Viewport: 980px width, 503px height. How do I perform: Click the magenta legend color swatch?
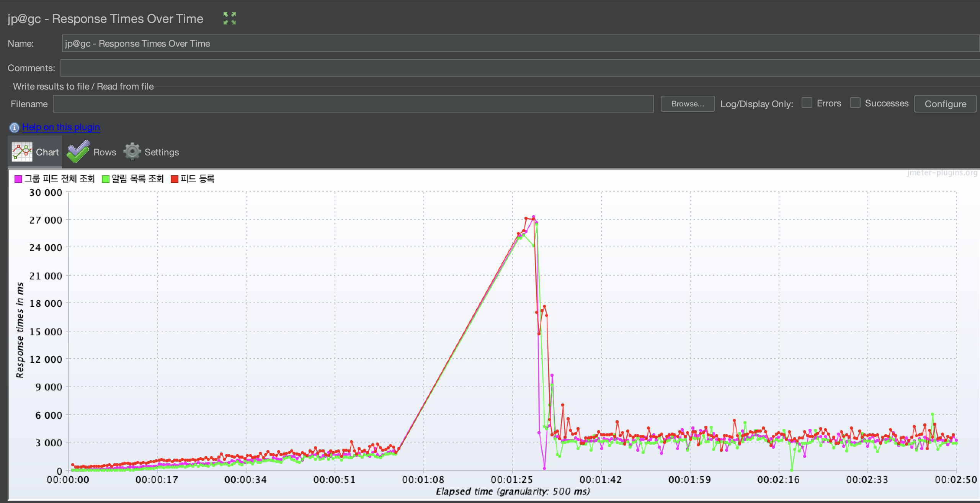pyautogui.click(x=18, y=179)
